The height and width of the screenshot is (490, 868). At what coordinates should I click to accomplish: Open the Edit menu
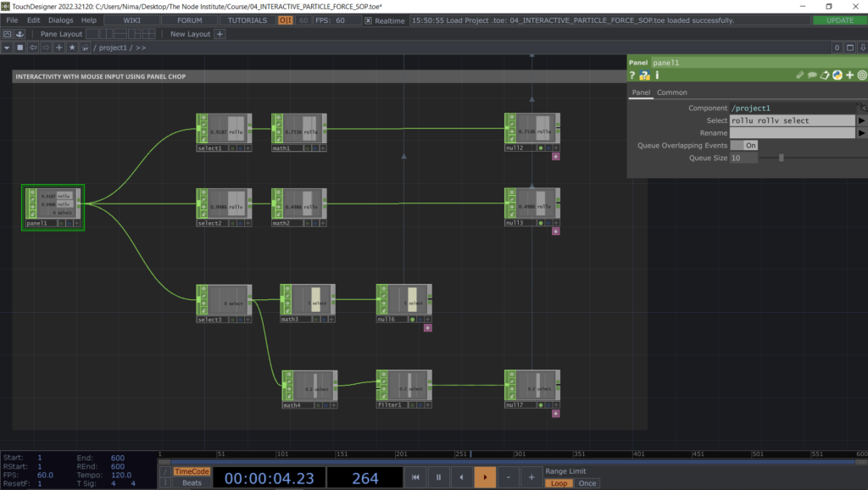(x=33, y=20)
